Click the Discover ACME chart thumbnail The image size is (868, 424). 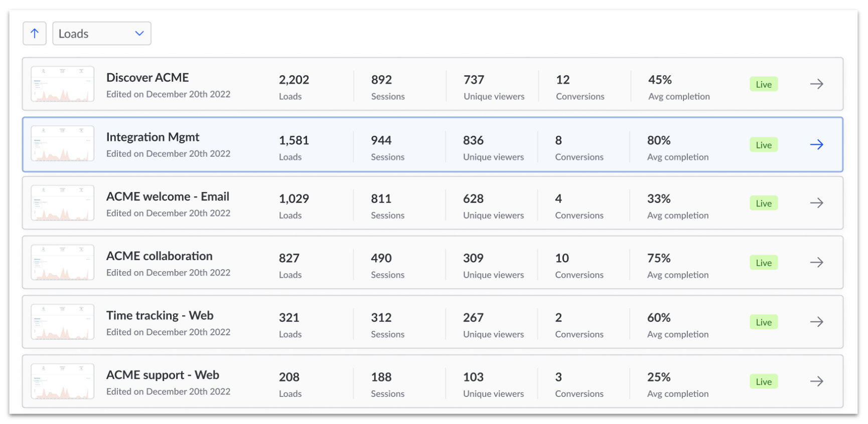[x=63, y=84]
